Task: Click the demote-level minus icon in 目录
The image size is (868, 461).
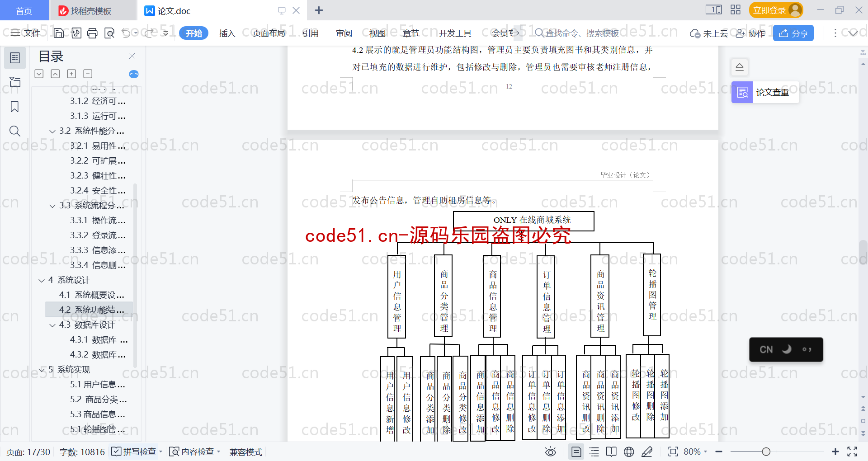Action: point(88,74)
